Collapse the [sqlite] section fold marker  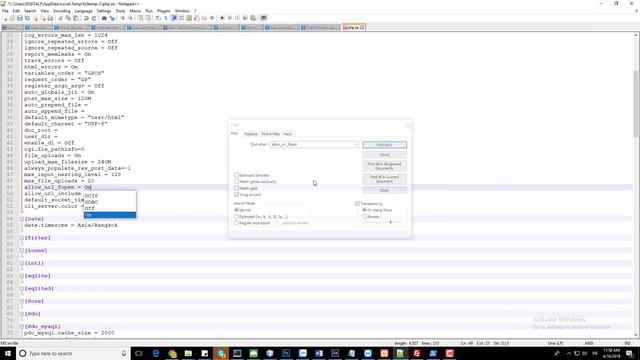point(22,276)
